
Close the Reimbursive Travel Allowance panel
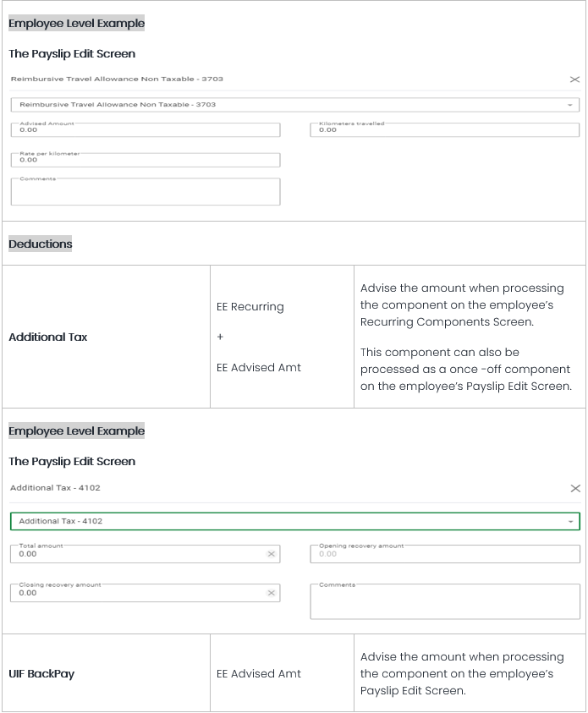(574, 80)
